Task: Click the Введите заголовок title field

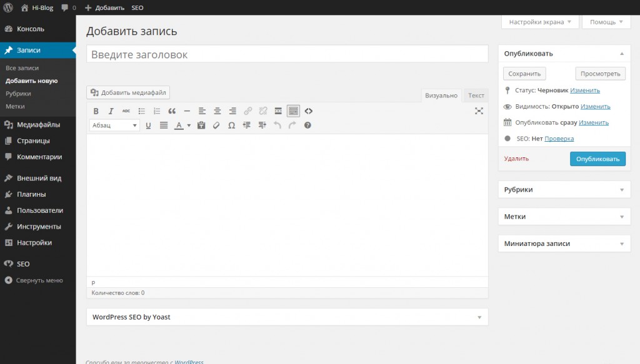Action: [287, 54]
